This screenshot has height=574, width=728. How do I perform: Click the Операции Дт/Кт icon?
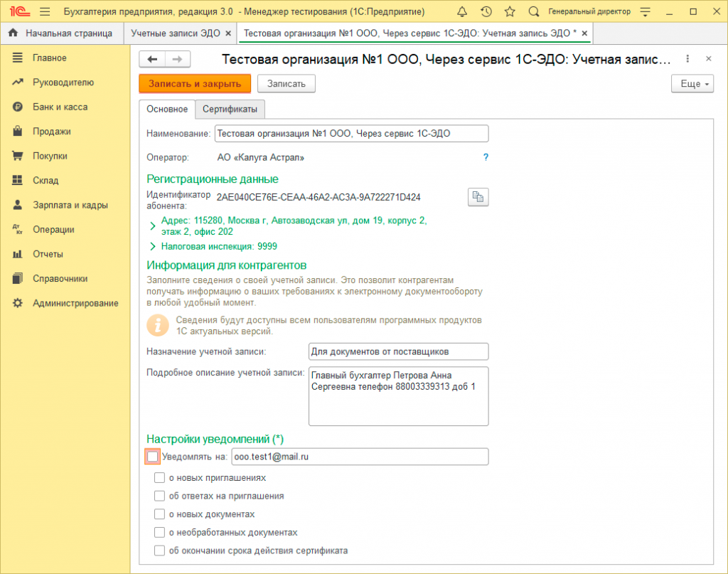pyautogui.click(x=17, y=229)
